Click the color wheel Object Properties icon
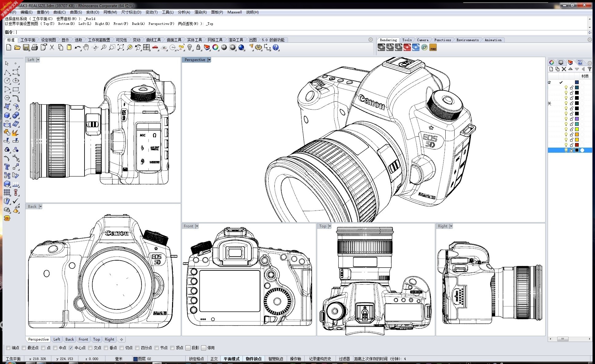Image resolution: width=595 pixels, height=364 pixels. click(x=215, y=47)
